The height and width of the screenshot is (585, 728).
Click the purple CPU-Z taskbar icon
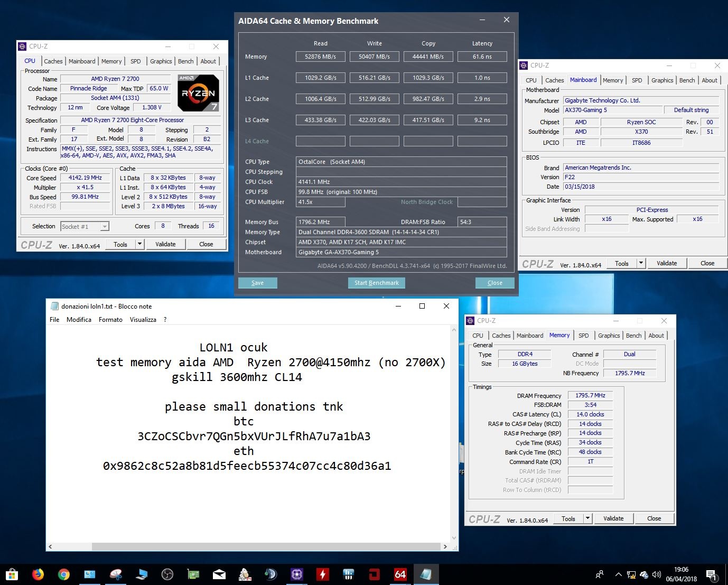point(297,574)
